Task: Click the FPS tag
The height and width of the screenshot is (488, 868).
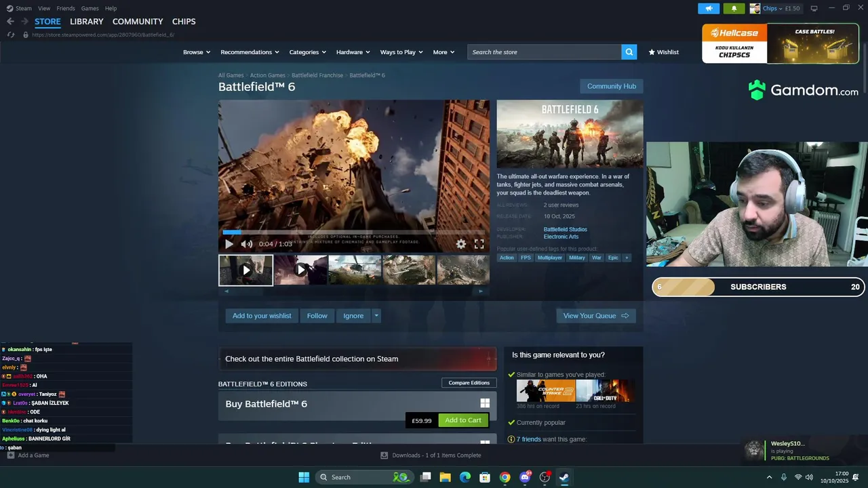Action: [526, 258]
